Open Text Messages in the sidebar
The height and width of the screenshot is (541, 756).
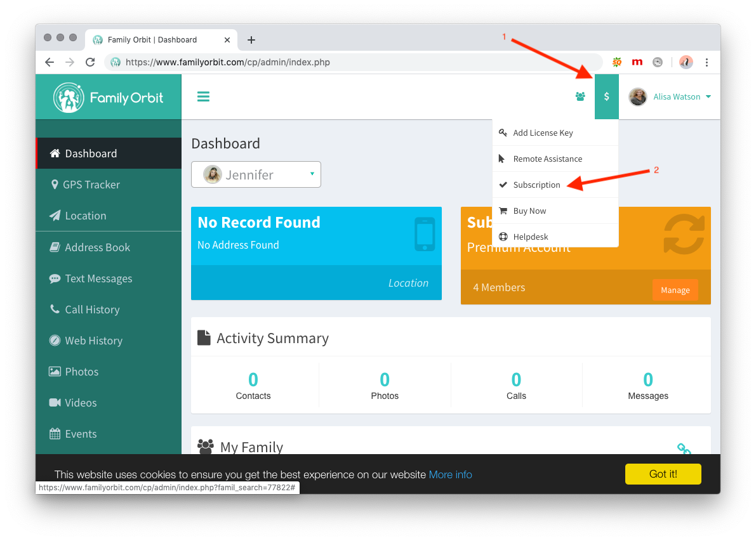pyautogui.click(x=98, y=278)
